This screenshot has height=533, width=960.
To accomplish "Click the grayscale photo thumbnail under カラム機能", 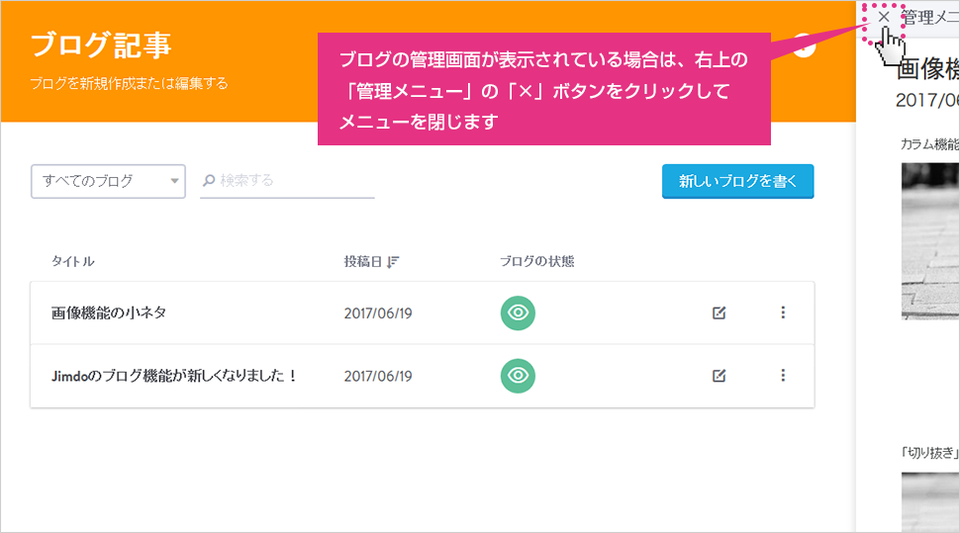I will click(931, 241).
